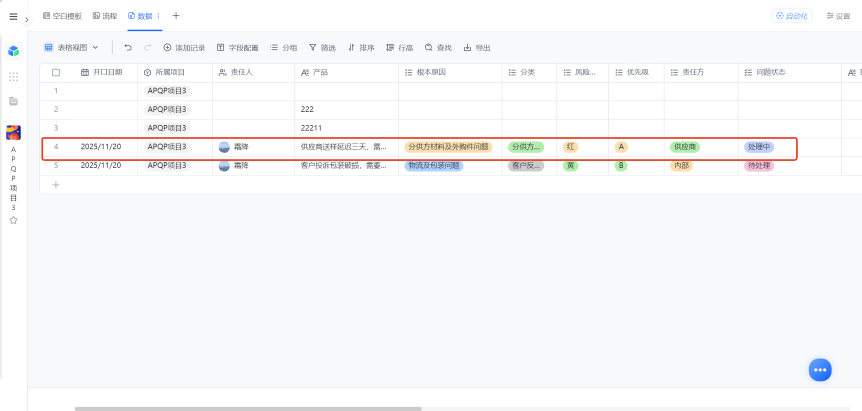
Task: Open the 排序 sort option
Action: 361,48
